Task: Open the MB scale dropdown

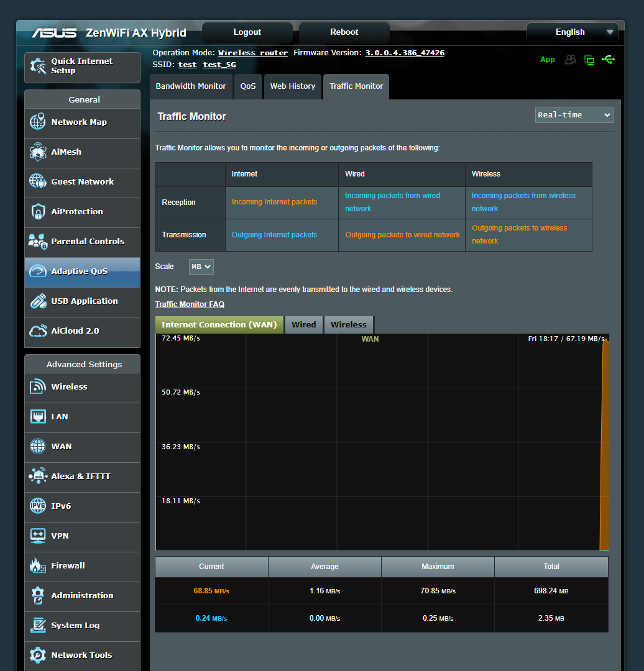Action: coord(201,266)
